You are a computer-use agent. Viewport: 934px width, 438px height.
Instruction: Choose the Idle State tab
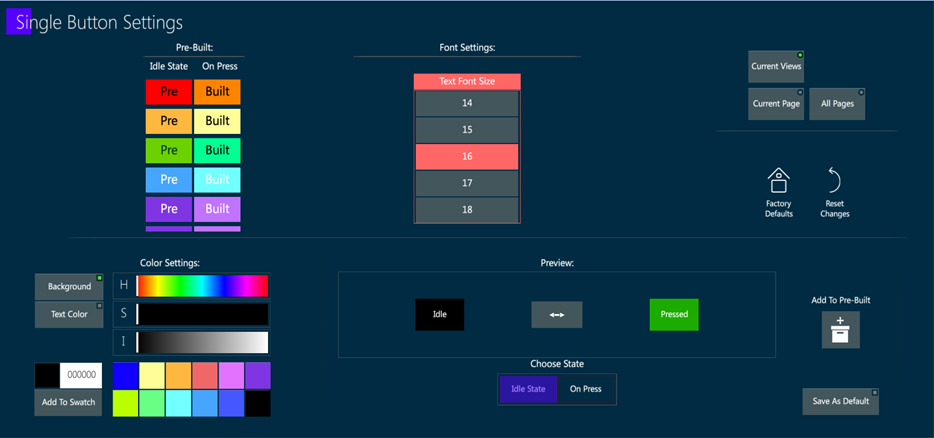tap(528, 389)
